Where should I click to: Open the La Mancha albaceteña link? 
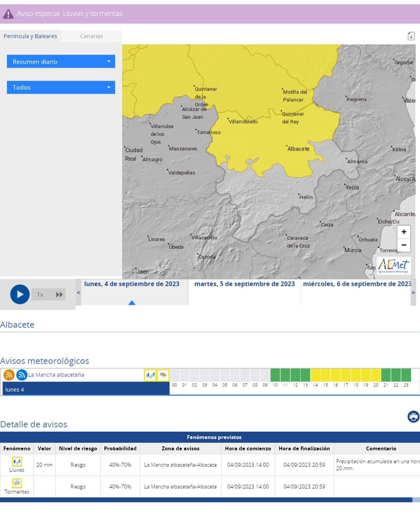56,375
